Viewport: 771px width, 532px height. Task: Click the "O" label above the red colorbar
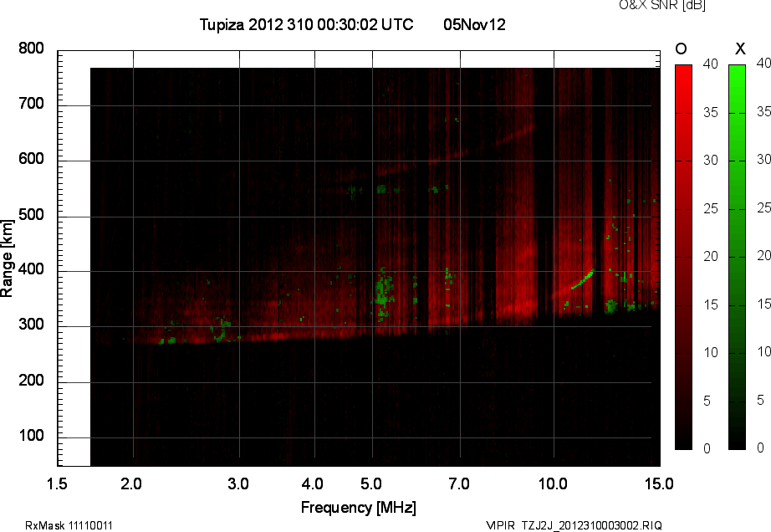681,49
